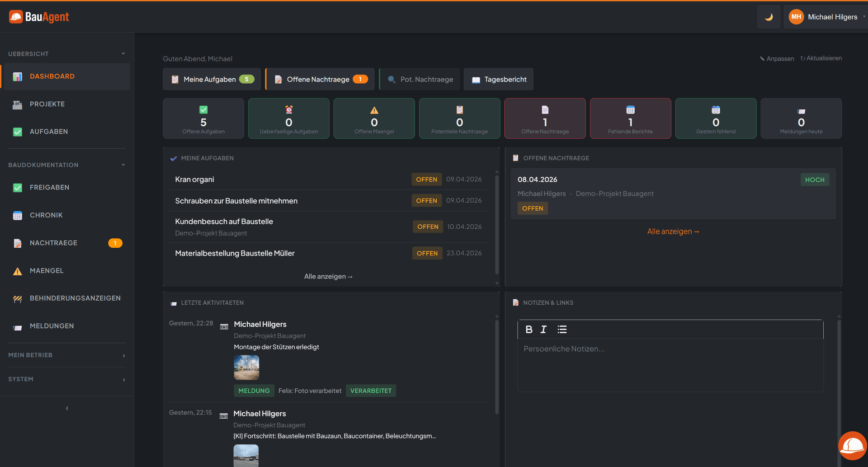Image resolution: width=868 pixels, height=467 pixels.
Task: Toggle italic formatting in notes editor
Action: pyautogui.click(x=543, y=329)
